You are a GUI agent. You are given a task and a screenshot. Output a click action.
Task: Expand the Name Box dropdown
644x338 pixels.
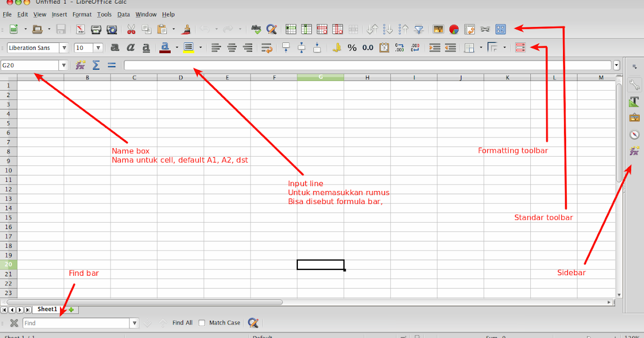(64, 65)
